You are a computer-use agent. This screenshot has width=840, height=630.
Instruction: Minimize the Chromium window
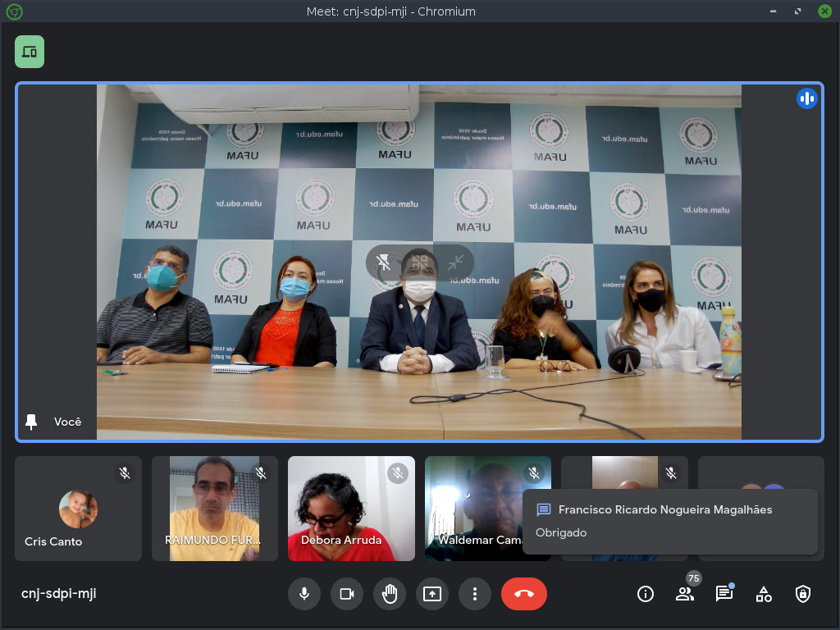click(x=773, y=11)
